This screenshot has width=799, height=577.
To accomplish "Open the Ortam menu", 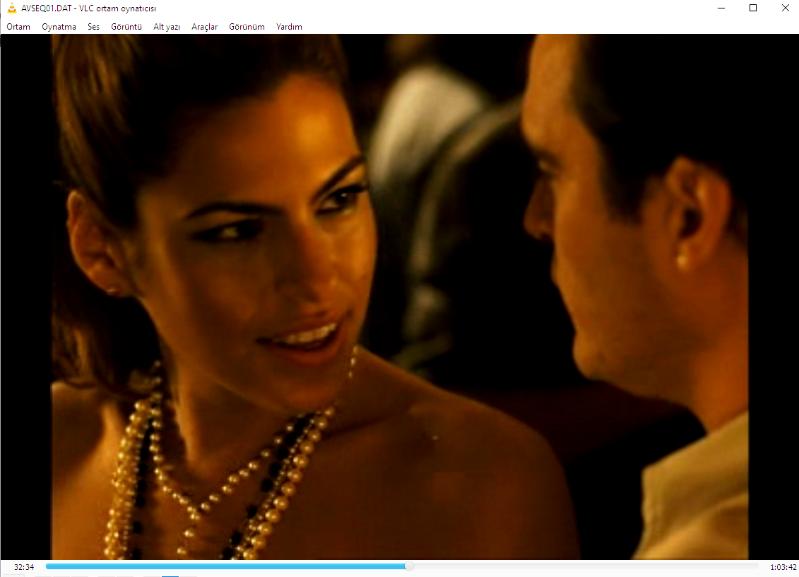I will click(x=18, y=27).
